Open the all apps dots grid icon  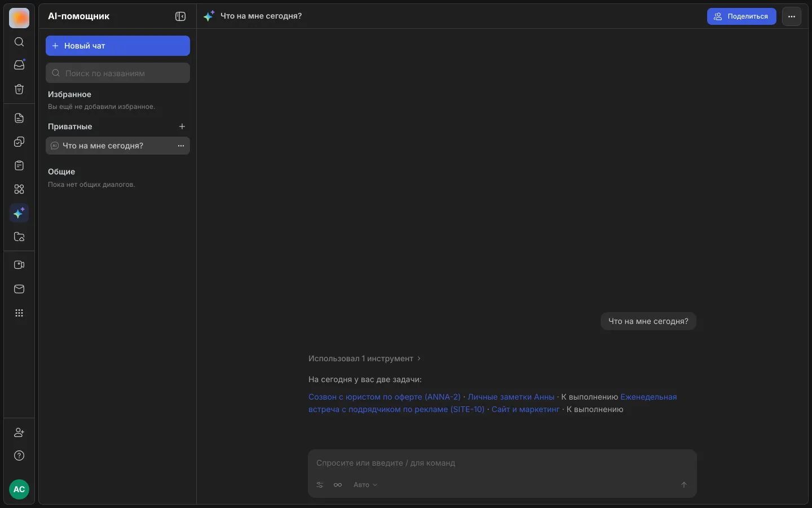click(19, 313)
